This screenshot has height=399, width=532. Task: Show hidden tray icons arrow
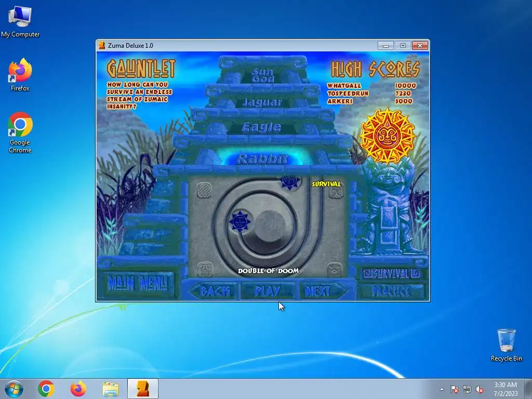point(442,389)
